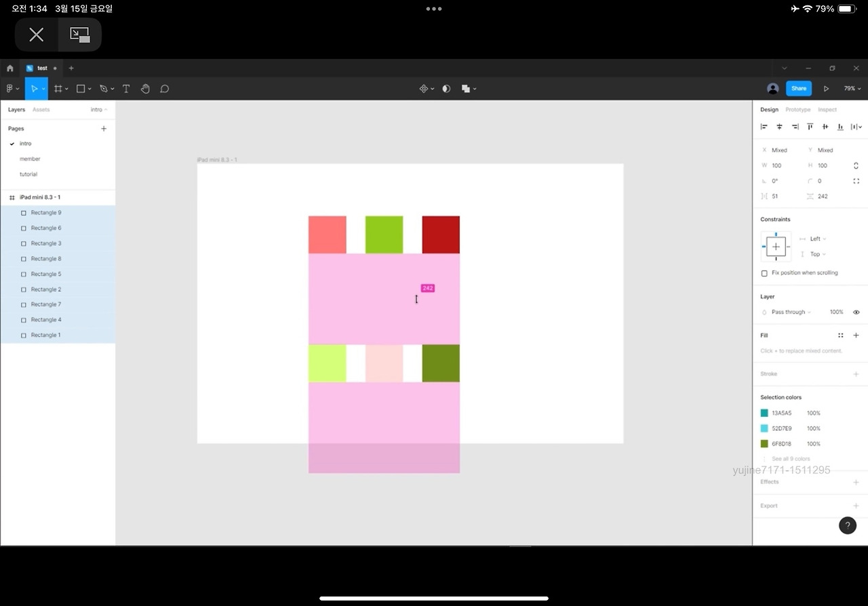Screen dimensions: 868x606
Task: Add a fill with the plus icon
Action: 856,336
